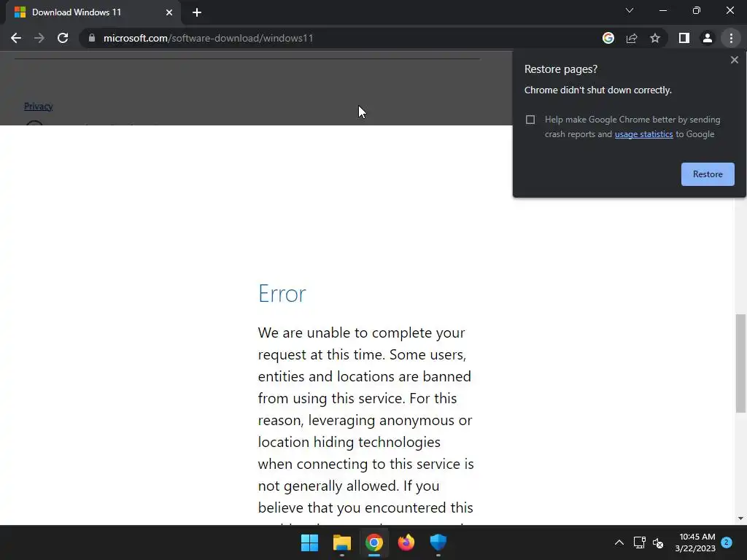Open the Chrome profile menu
The width and height of the screenshot is (747, 560).
[708, 38]
